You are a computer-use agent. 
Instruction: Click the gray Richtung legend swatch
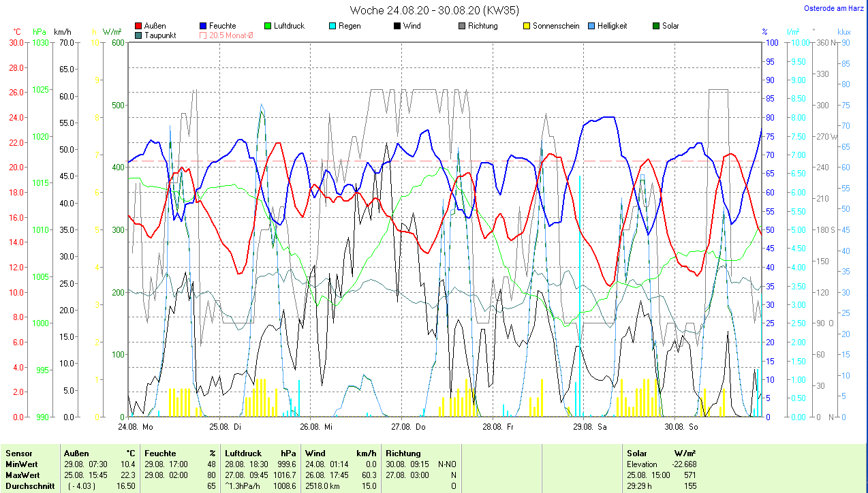[x=462, y=26]
